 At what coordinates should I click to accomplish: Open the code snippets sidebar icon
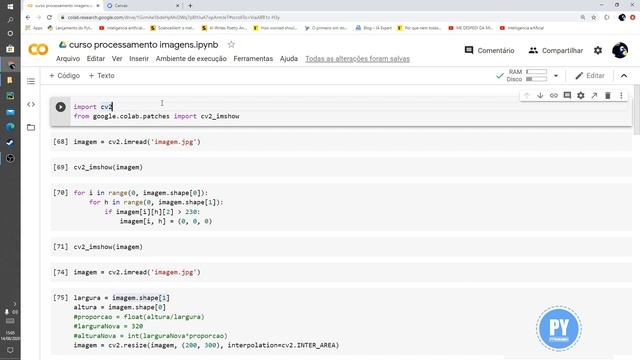pyautogui.click(x=31, y=104)
